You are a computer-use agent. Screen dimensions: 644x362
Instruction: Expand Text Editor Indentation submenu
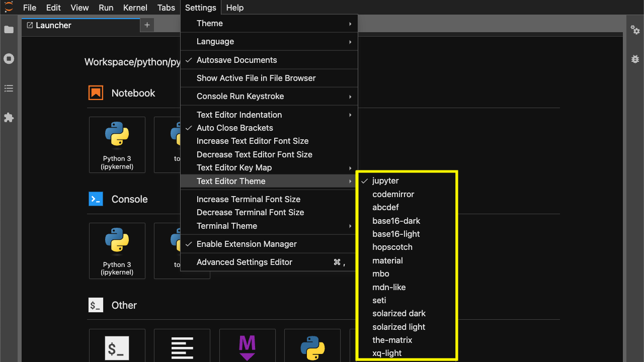(x=269, y=115)
